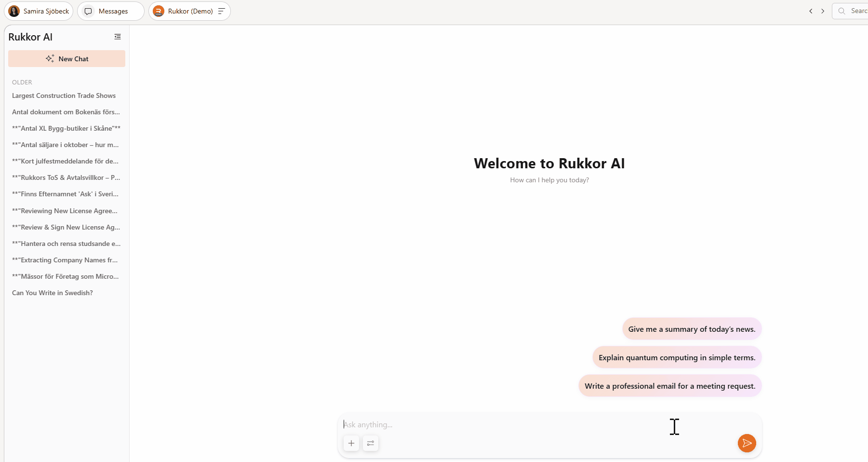Viewport: 868px width, 462px height.
Task: Open chat 'Can You Write in Swedish?'
Action: pos(67,293)
